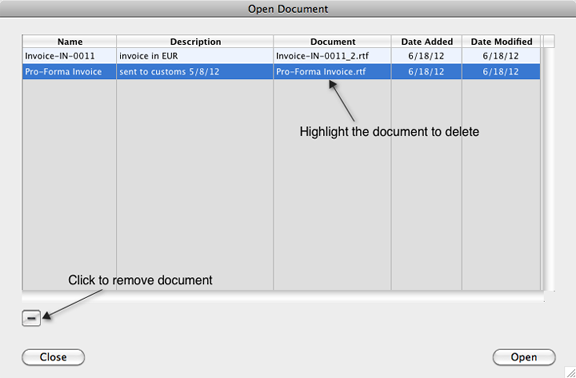The width and height of the screenshot is (576, 378).
Task: Click the Pro-Forma Invoice.rtf document cell
Action: (332, 71)
